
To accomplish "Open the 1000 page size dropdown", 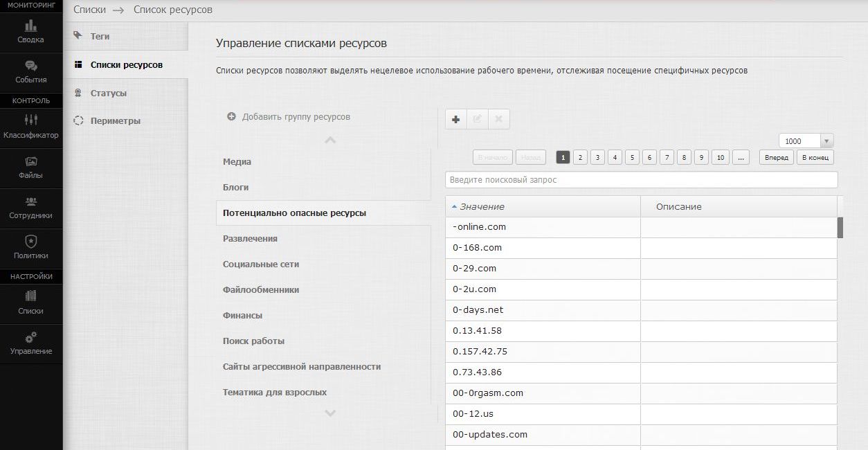I will pyautogui.click(x=806, y=141).
